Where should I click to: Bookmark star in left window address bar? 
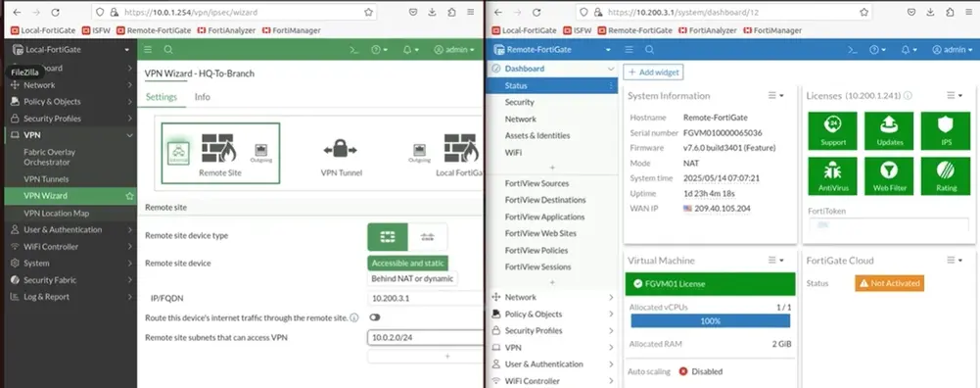369,12
